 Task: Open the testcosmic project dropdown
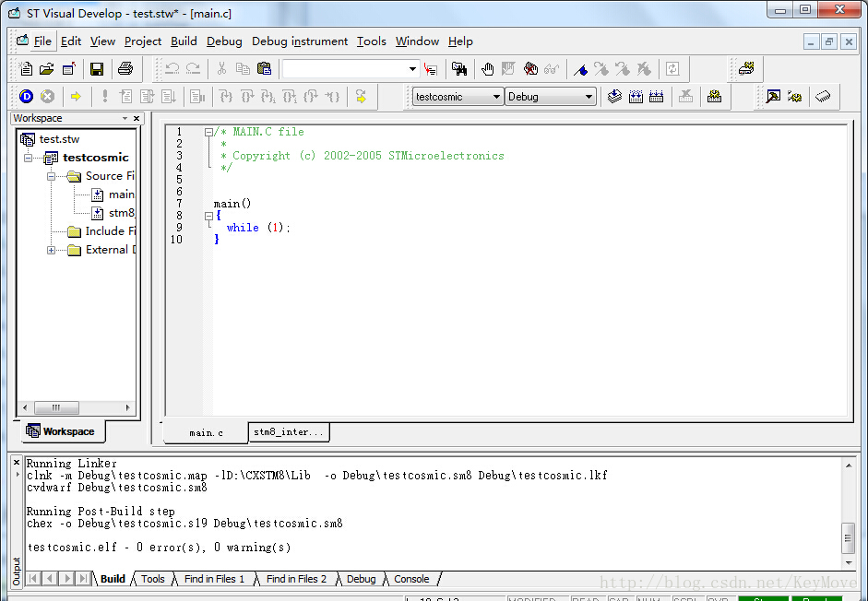(496, 97)
